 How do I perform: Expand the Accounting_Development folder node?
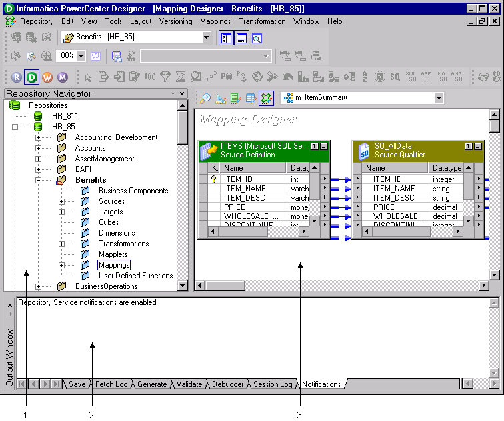pyautogui.click(x=39, y=137)
